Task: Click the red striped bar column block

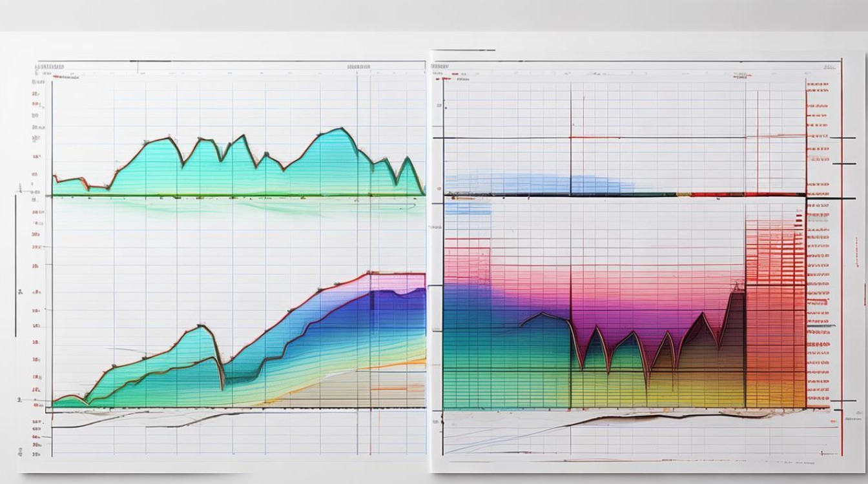Action: click(775, 313)
